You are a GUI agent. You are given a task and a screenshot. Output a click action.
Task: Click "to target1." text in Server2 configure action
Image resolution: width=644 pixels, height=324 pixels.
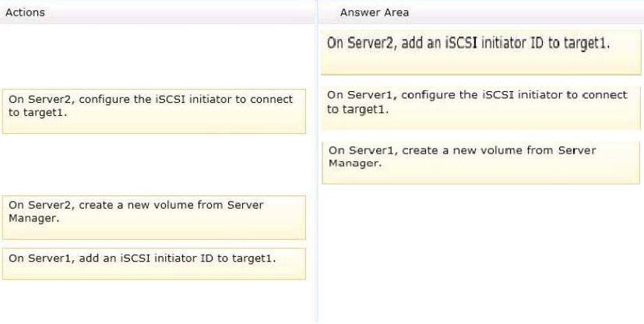(38, 113)
